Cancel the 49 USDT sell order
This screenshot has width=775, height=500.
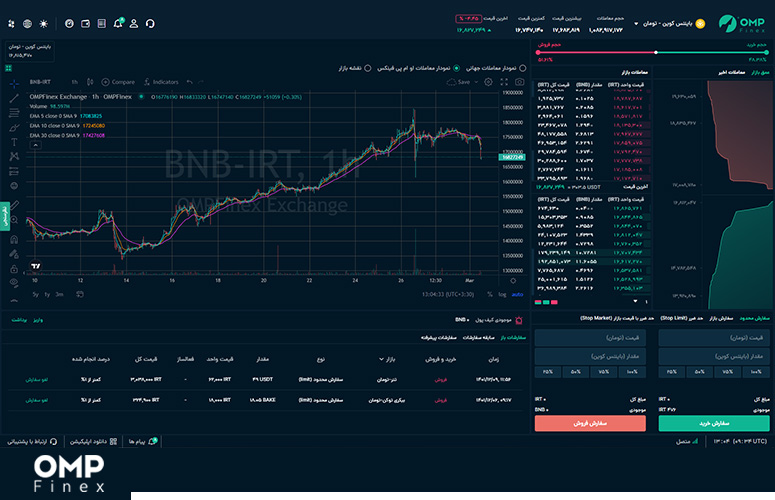point(37,379)
